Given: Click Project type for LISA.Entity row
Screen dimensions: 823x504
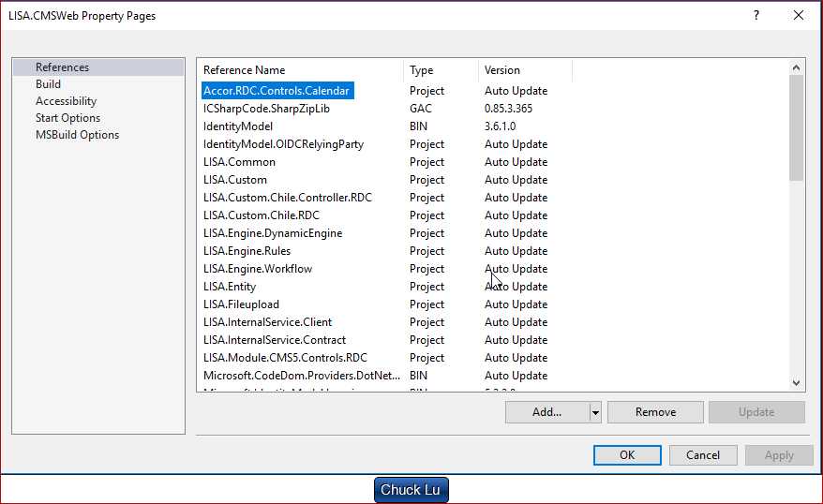Looking at the screenshot, I should pos(426,287).
